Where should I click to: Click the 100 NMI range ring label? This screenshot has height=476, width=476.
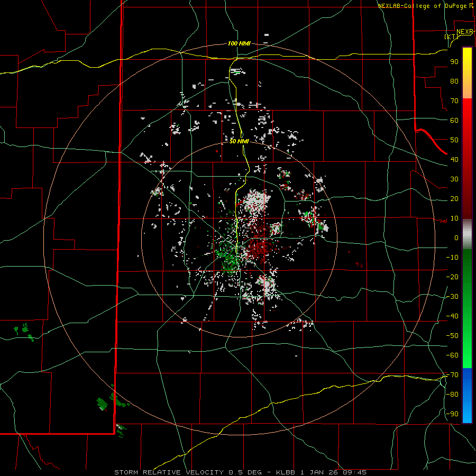pos(239,43)
